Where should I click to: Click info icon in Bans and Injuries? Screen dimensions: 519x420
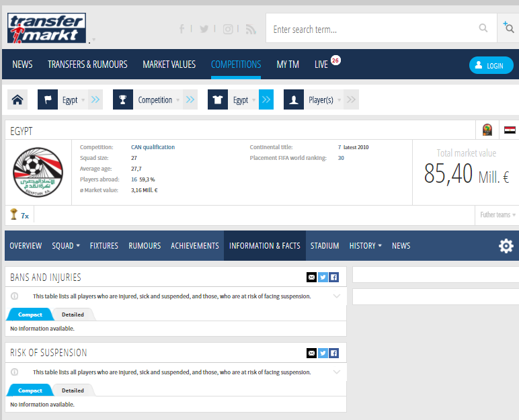pos(15,296)
